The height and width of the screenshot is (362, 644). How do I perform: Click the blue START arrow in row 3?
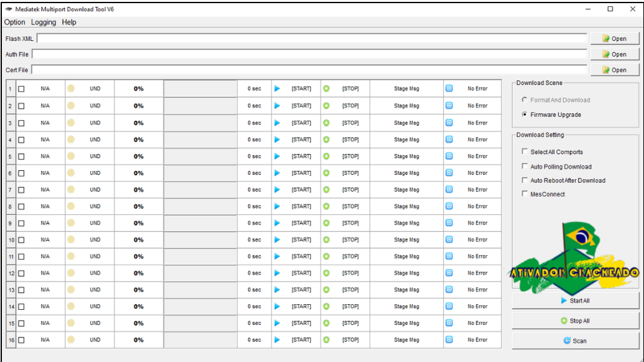click(277, 123)
